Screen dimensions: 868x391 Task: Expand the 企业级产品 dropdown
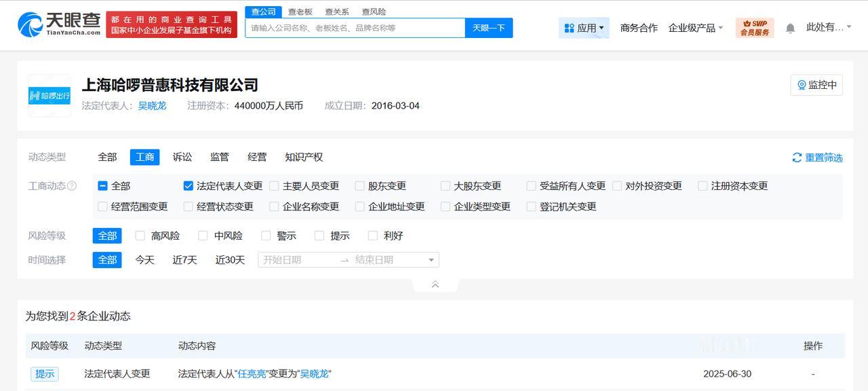coord(696,28)
